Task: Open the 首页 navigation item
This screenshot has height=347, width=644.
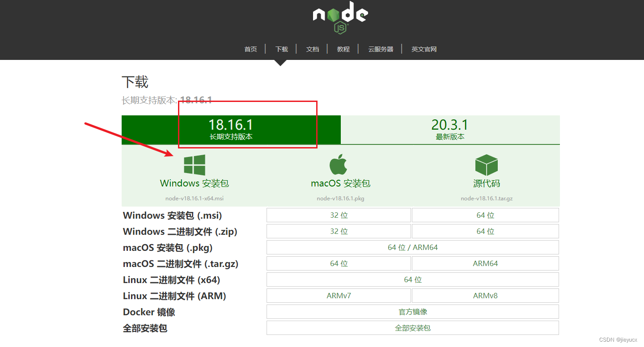Action: coord(250,49)
